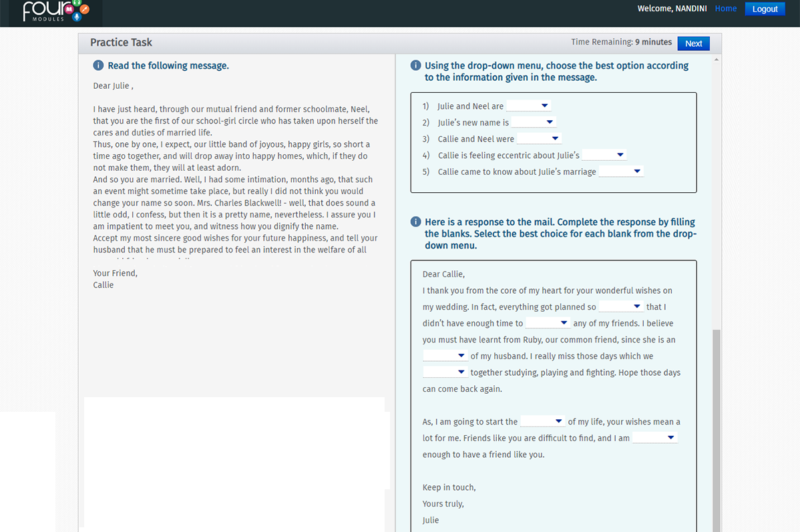Click the Logout button
The width and height of the screenshot is (800, 532).
tap(765, 9)
